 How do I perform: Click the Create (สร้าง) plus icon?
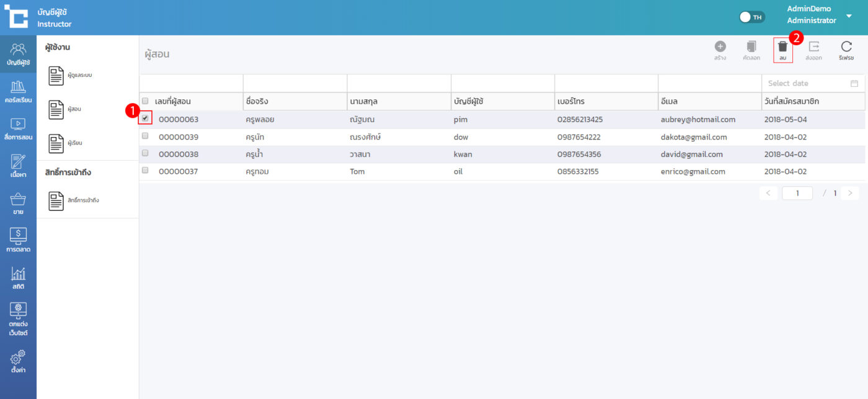pyautogui.click(x=720, y=47)
